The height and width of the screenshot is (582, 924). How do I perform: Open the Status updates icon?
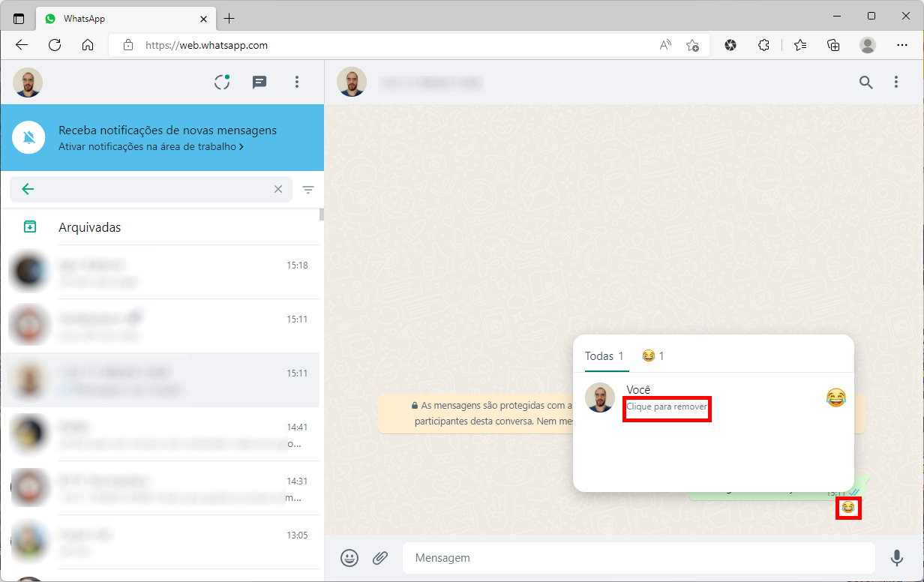point(222,82)
